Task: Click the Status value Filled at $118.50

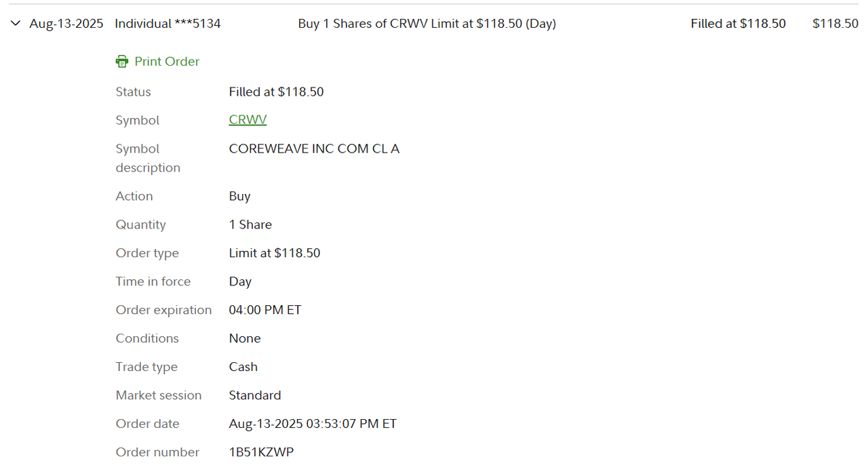Action: (x=276, y=92)
